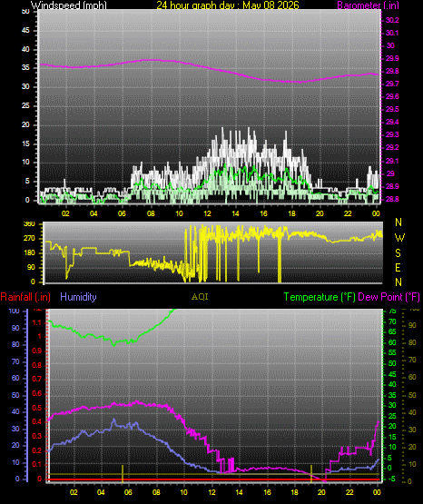Click the Rainfall (.in) legend label

[x=25, y=297]
